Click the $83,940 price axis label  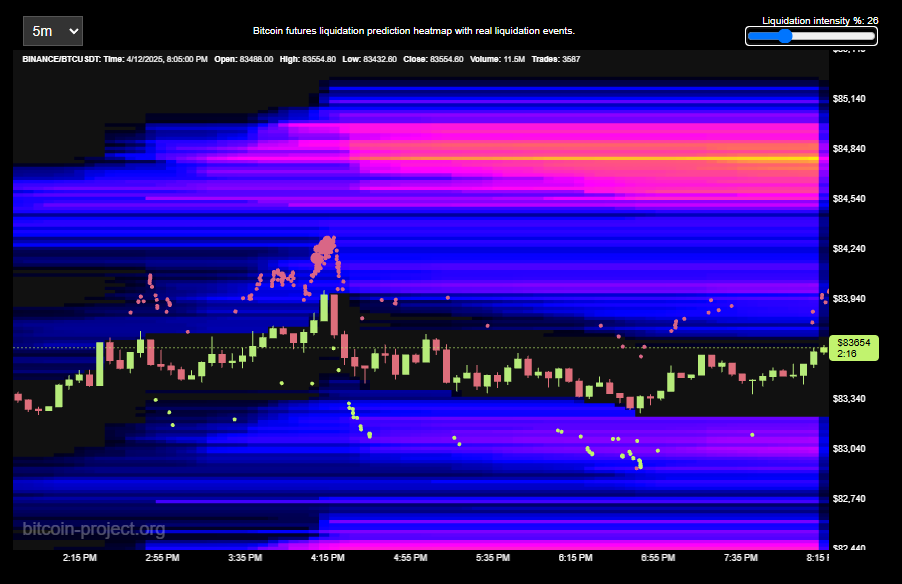click(849, 299)
